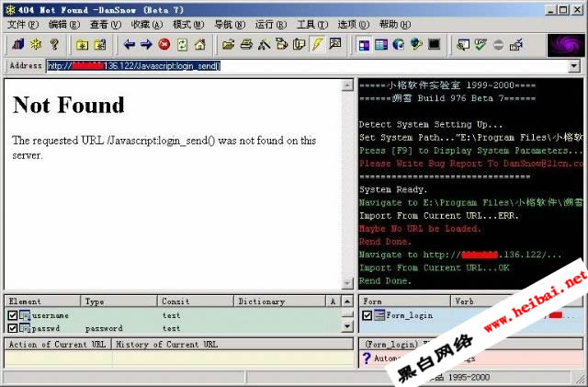Sort by the Element column header
This screenshot has width=588, height=387.
pyautogui.click(x=42, y=301)
